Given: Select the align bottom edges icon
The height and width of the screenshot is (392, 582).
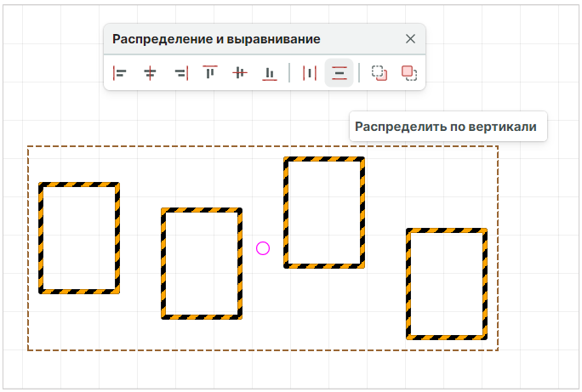Looking at the screenshot, I should click(x=270, y=72).
